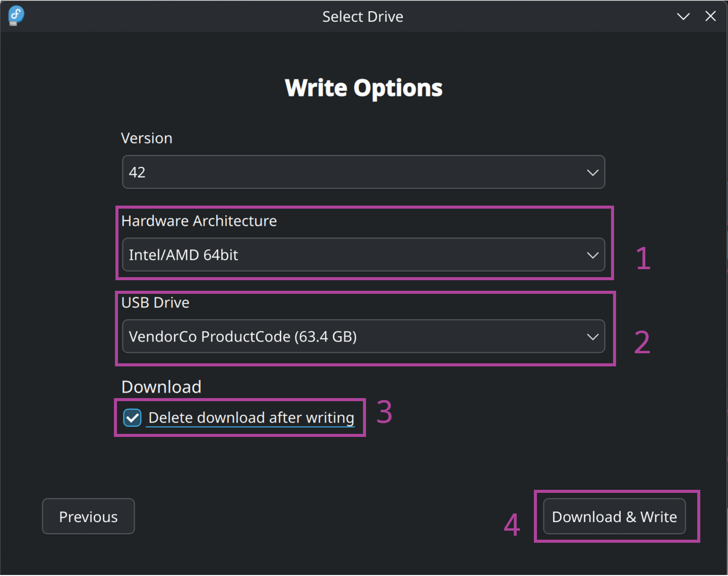Screen dimensions: 728x576
Task: Click the chevron on the Intel/AMD 64bit selector
Action: pyautogui.click(x=592, y=255)
